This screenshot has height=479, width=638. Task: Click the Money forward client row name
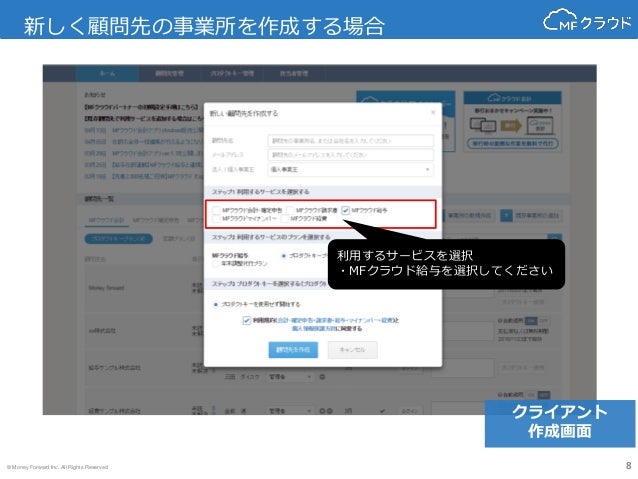click(106, 288)
